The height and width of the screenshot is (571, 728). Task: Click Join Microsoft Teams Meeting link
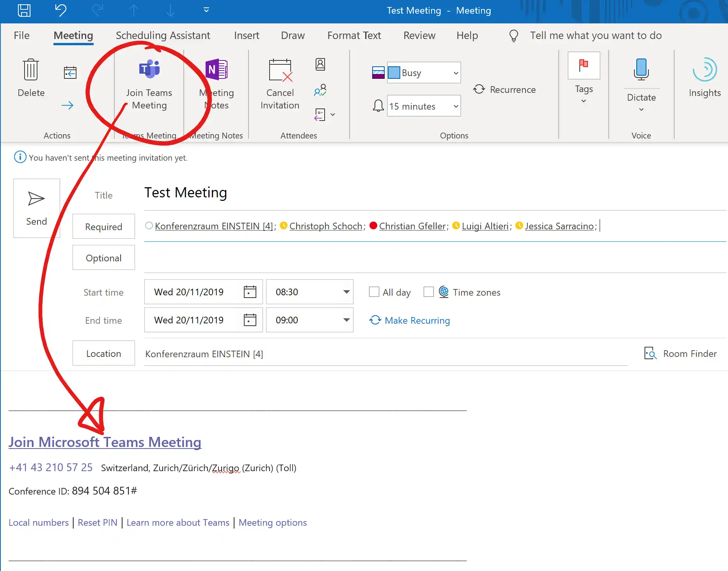[105, 442]
